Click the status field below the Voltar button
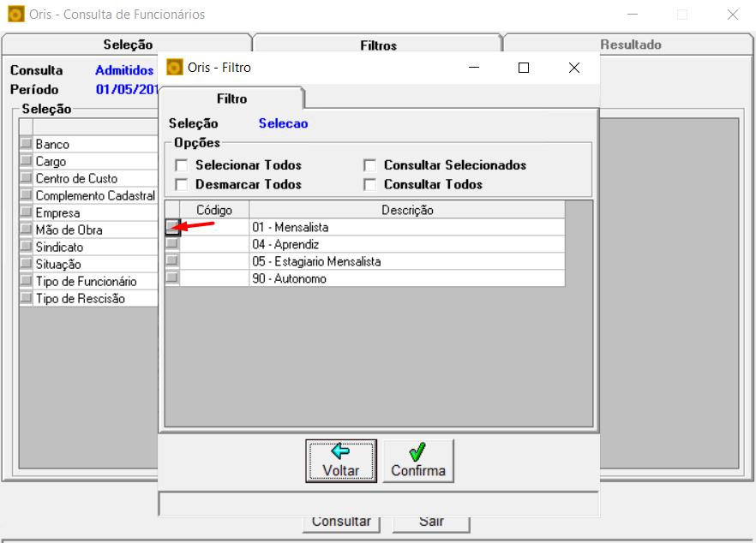The height and width of the screenshot is (543, 756). tap(379, 504)
